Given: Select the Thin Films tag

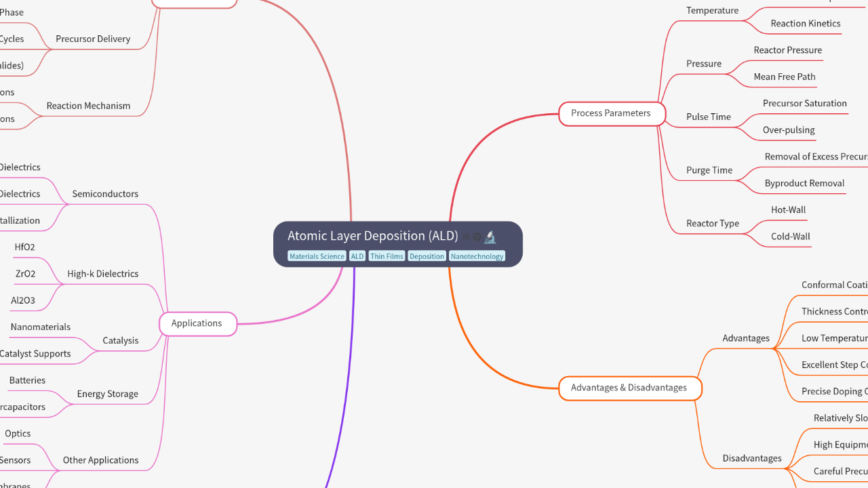Looking at the screenshot, I should (x=387, y=256).
